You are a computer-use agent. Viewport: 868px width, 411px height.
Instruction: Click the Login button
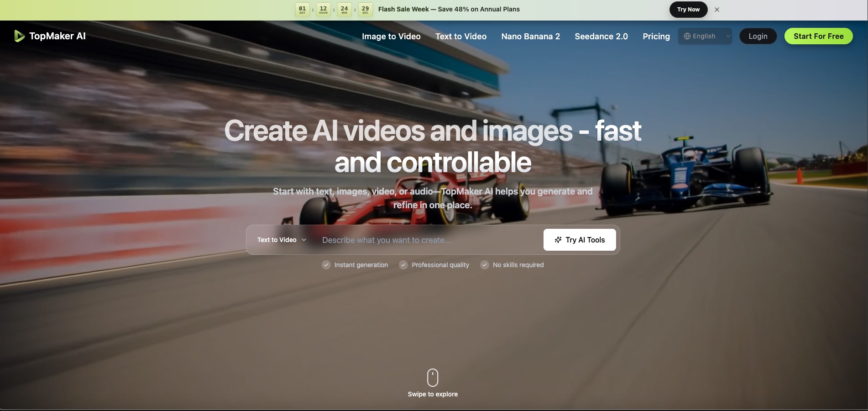tap(758, 36)
